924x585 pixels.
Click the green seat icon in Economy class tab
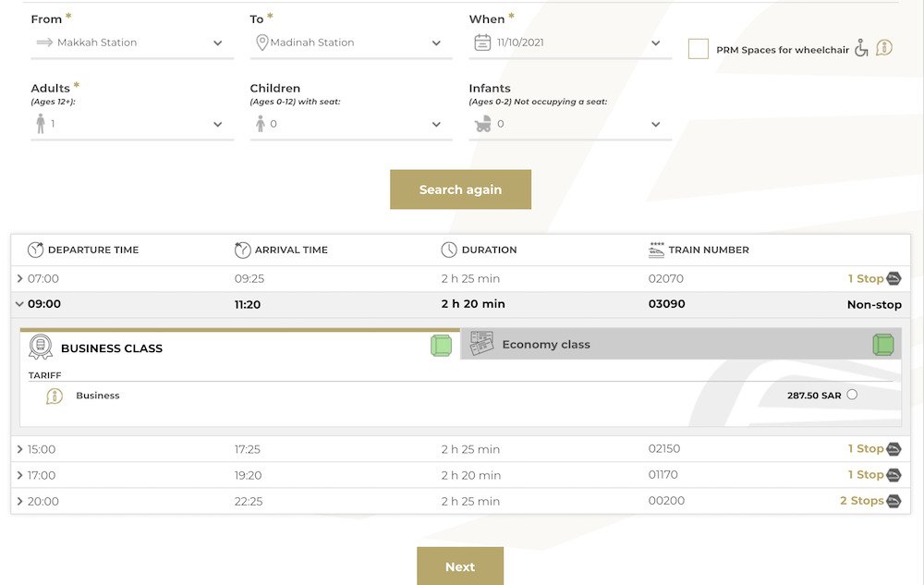pyautogui.click(x=883, y=346)
